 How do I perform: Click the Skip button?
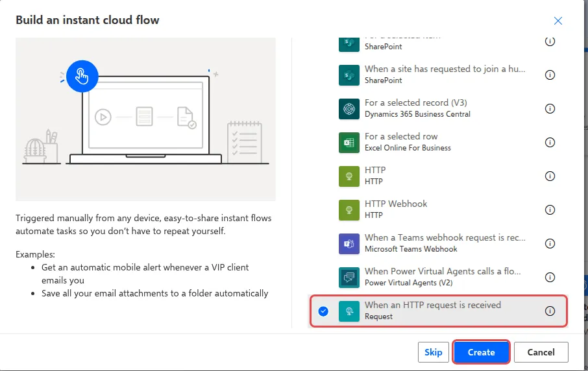(433, 352)
